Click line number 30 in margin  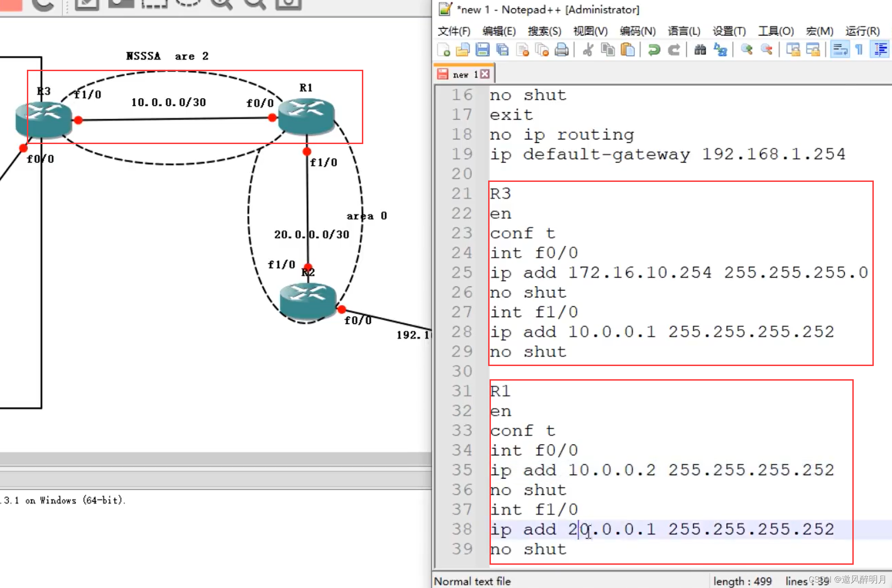coord(462,371)
